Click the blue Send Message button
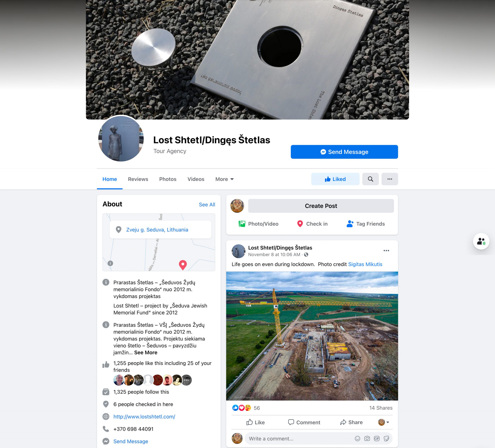 344,152
